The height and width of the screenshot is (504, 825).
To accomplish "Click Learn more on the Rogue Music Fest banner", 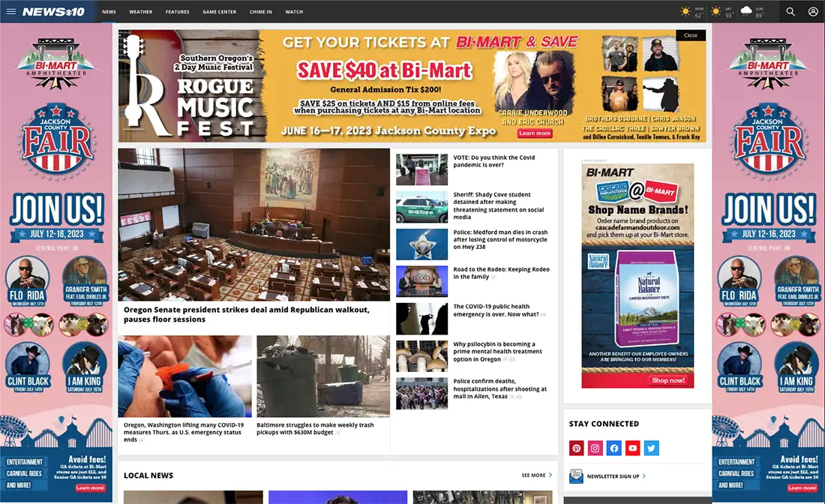I will 535,133.
